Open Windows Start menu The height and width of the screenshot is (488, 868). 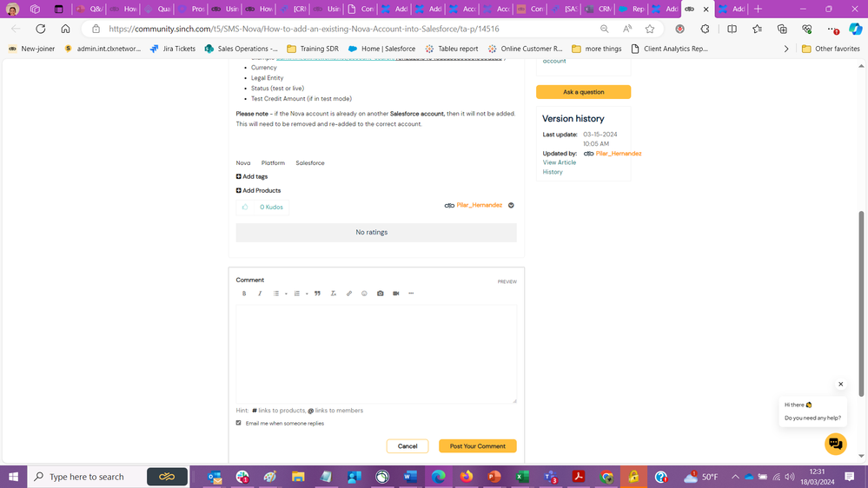click(x=13, y=477)
